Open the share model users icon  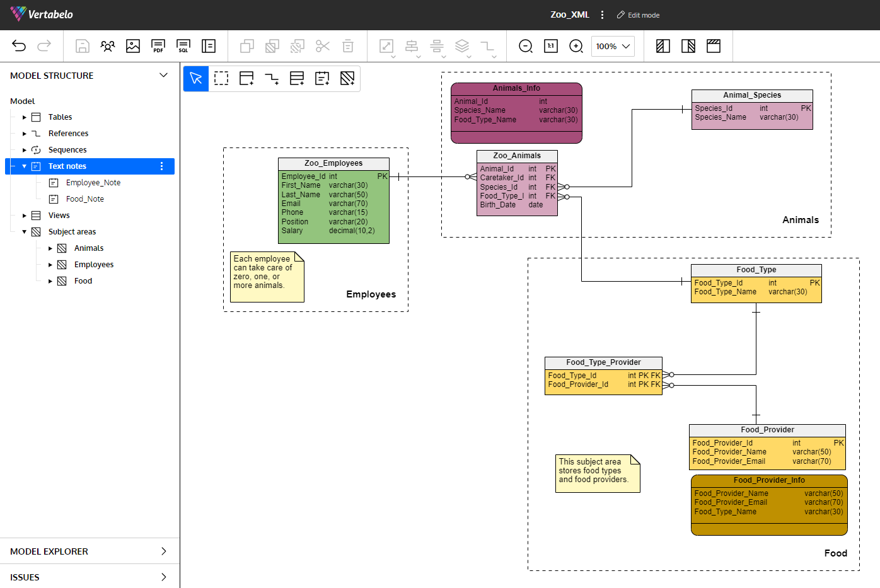click(x=108, y=46)
